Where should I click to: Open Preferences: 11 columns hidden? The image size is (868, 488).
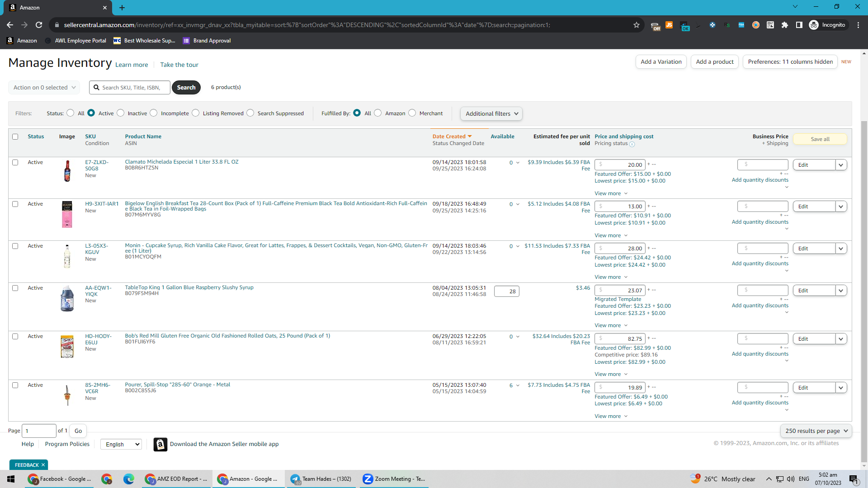coord(790,62)
